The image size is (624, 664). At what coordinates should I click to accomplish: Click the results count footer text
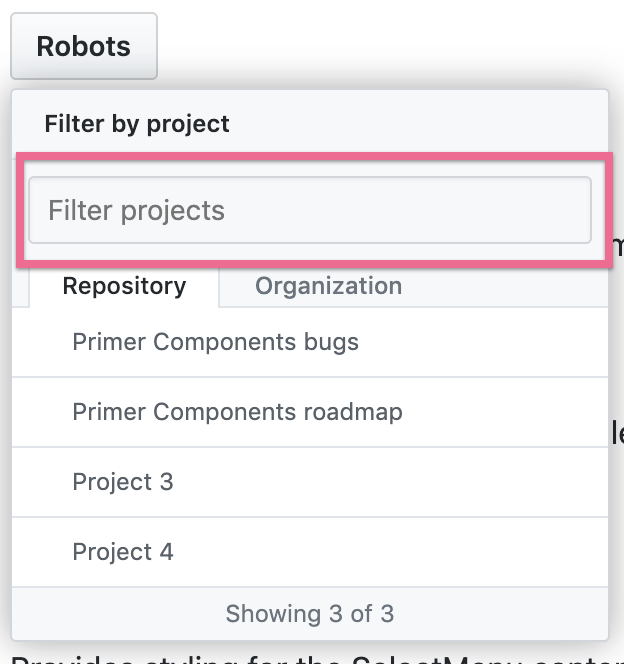coord(310,613)
